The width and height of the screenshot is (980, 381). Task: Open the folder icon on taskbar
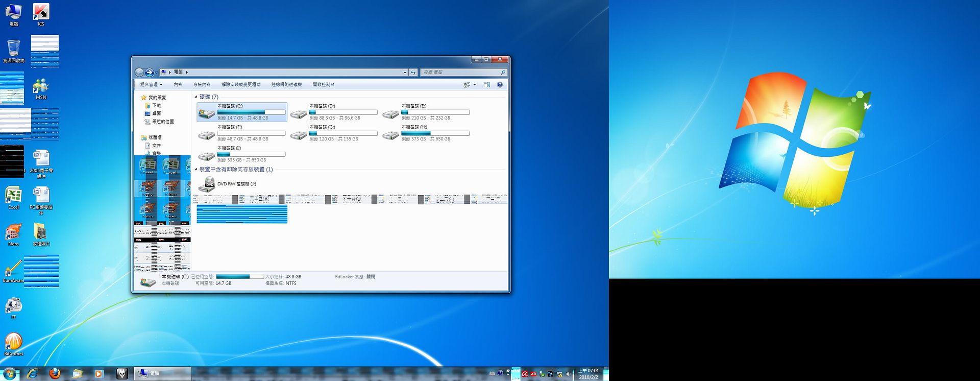[x=77, y=374]
